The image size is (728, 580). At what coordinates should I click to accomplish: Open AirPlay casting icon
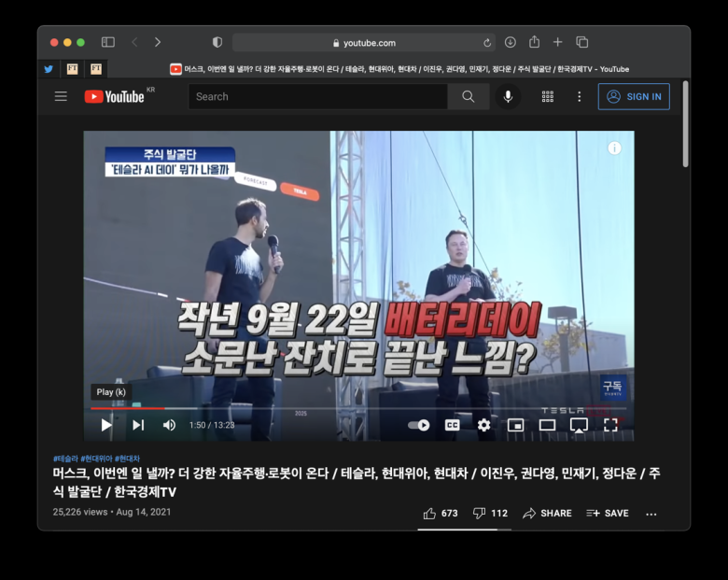(x=579, y=425)
